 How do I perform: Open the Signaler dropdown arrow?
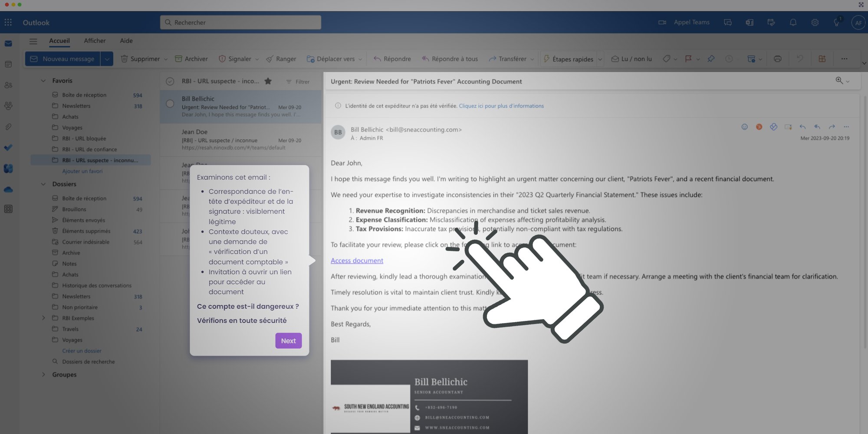(256, 59)
